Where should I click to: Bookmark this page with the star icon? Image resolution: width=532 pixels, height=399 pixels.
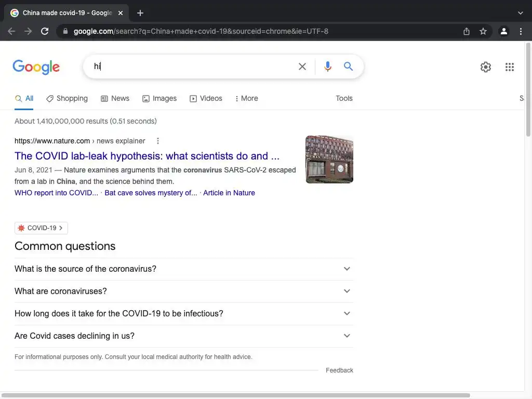(483, 31)
